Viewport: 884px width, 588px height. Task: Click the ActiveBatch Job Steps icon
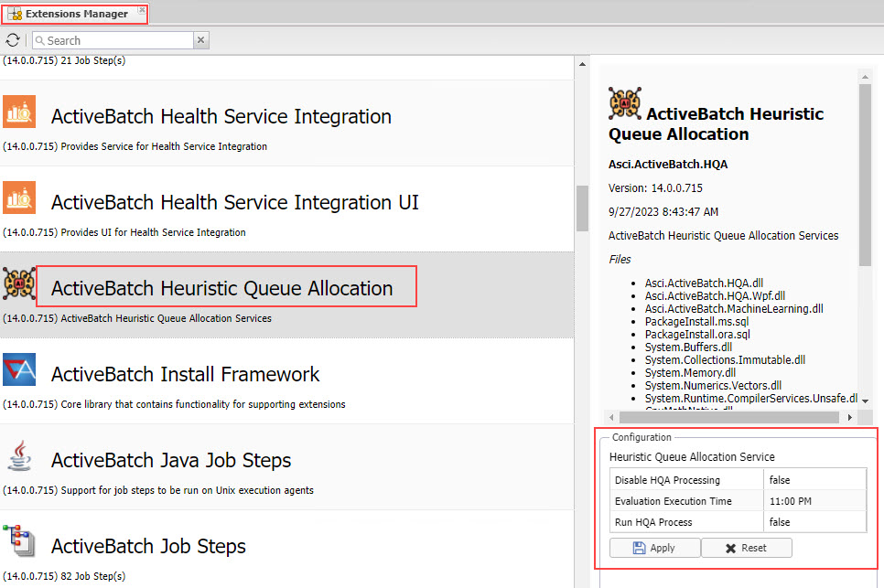click(x=19, y=541)
